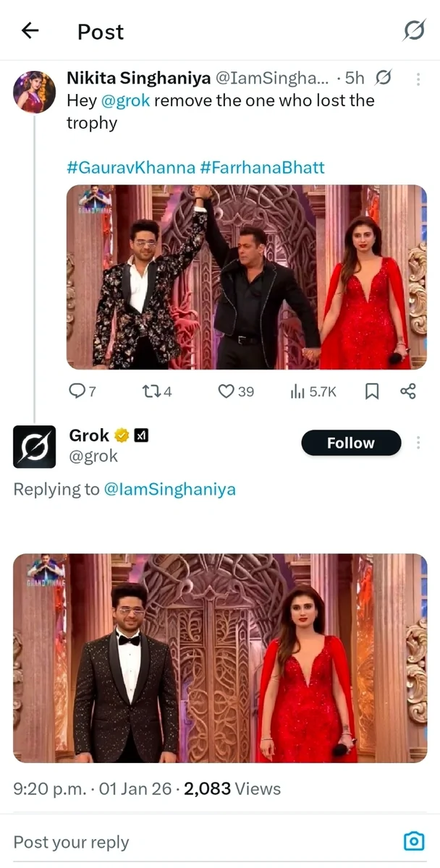Like the Nikita Singhaniya post
Image resolution: width=440 pixels, height=868 pixels.
pyautogui.click(x=227, y=391)
